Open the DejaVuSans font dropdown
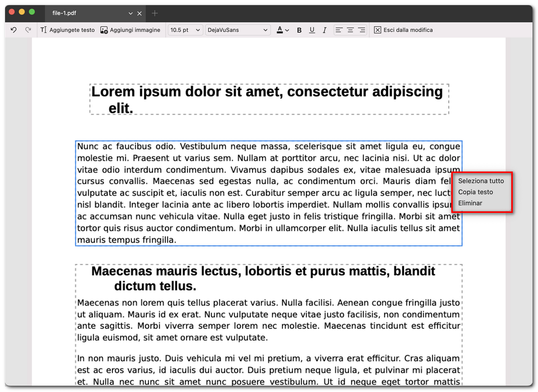The height and width of the screenshot is (392, 538). coord(237,30)
